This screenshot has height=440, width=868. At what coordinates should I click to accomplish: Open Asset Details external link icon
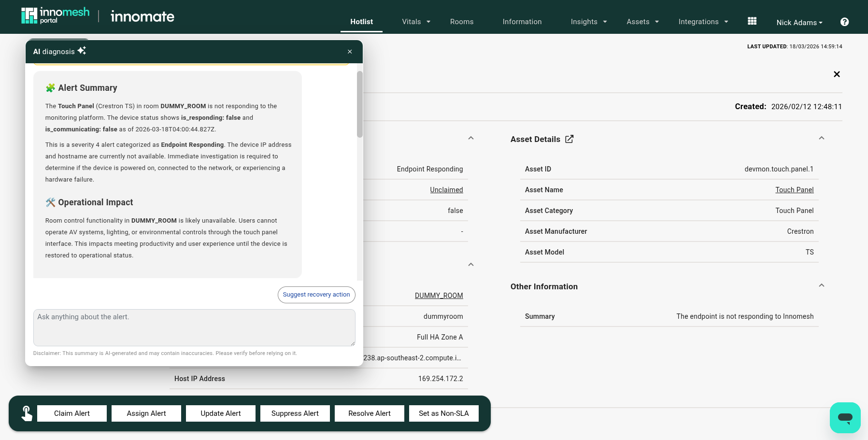(569, 139)
